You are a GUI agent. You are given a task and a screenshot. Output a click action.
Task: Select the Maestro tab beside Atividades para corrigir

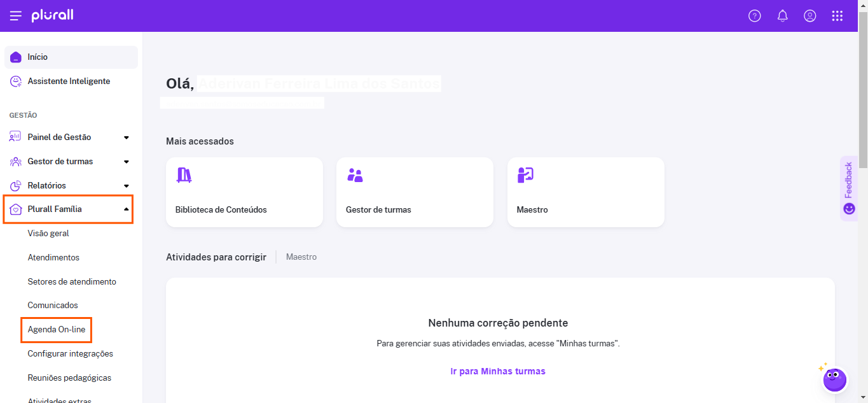tap(301, 257)
